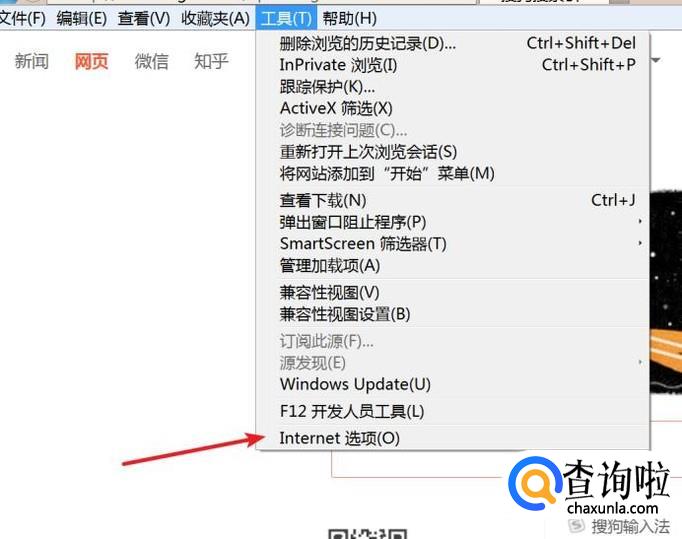Open 兼容性视图设置(B)
682x539 pixels.
click(453, 314)
